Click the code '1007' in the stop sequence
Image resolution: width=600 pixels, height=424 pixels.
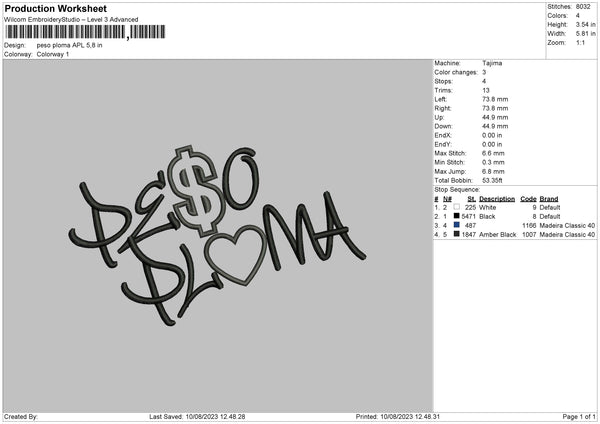tap(529, 235)
